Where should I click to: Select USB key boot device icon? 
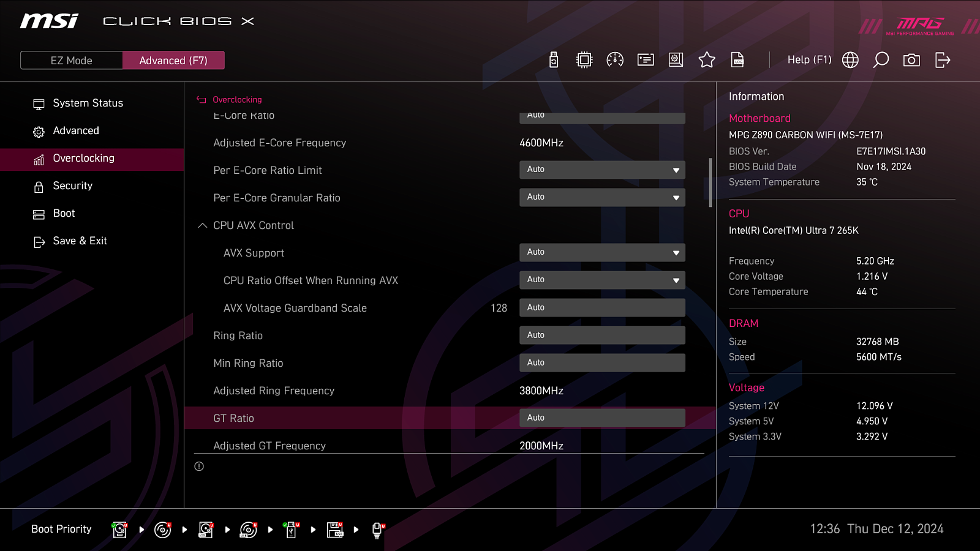pyautogui.click(x=292, y=530)
